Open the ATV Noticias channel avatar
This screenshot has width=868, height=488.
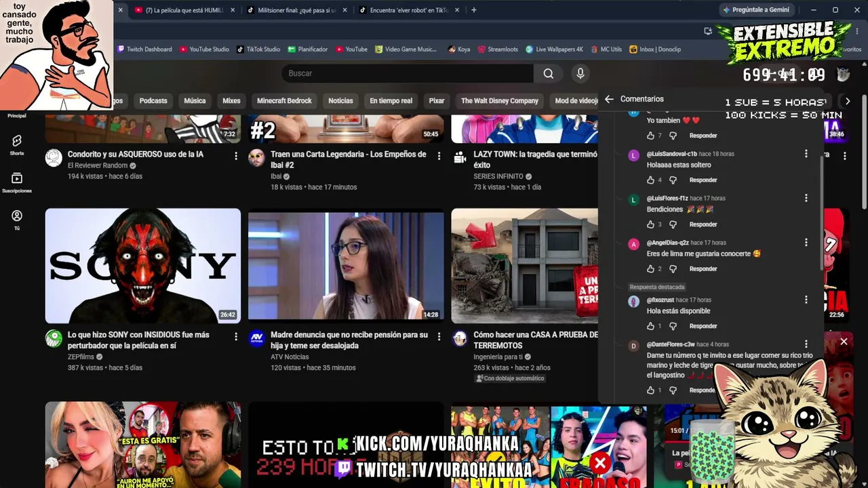point(256,338)
